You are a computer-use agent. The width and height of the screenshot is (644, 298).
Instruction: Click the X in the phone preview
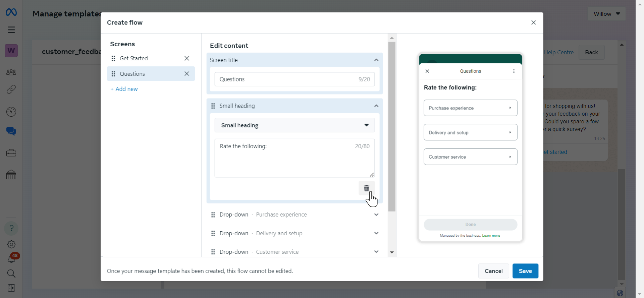coord(427,71)
